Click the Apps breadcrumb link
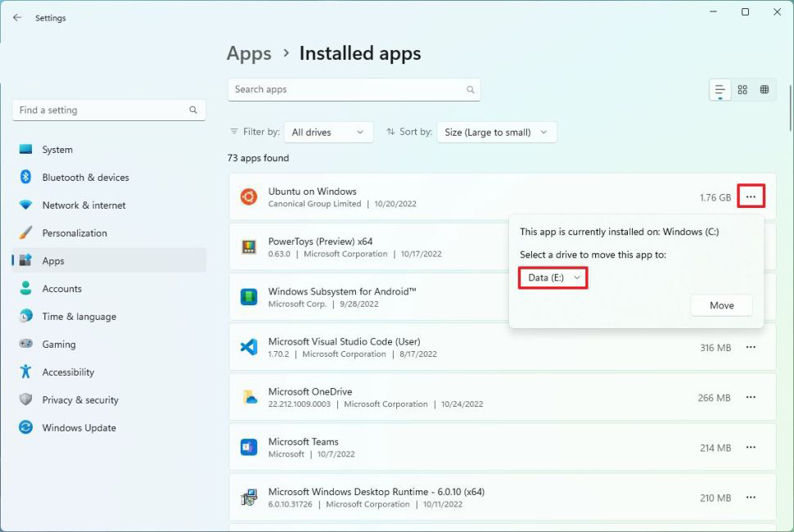This screenshot has height=532, width=794. tap(249, 54)
